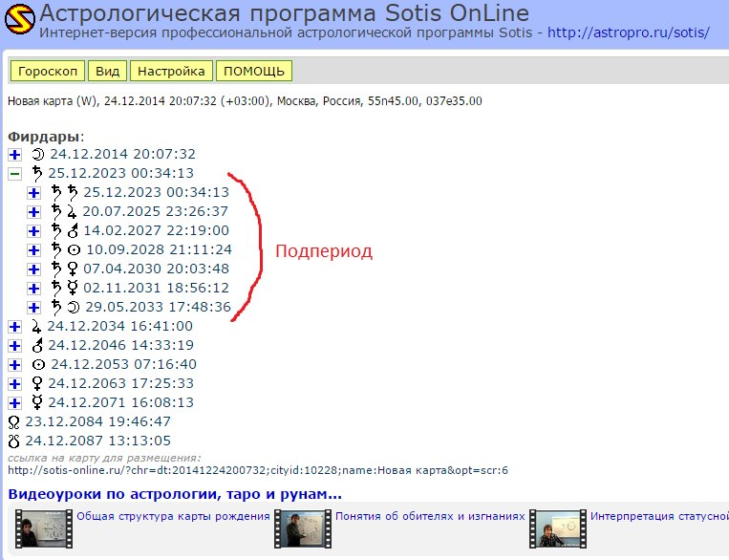Viewport: 729px width, 560px height.
Task: Click Sun glyph in 10.09.2028 subperiod
Action: pos(74,250)
